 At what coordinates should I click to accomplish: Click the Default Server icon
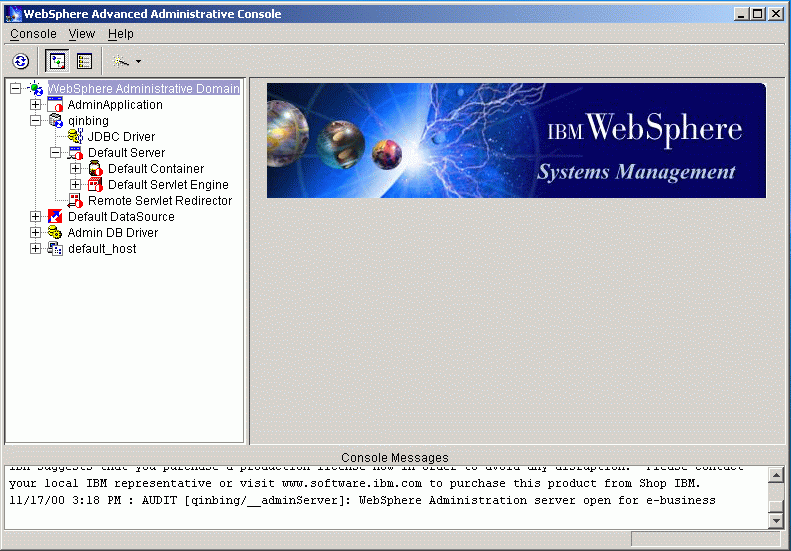click(75, 152)
